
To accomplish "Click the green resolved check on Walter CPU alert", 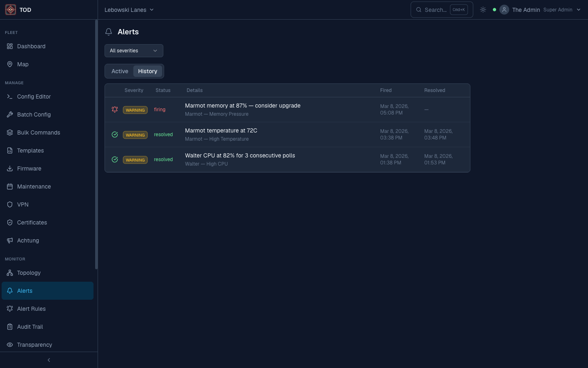I will coord(115,159).
